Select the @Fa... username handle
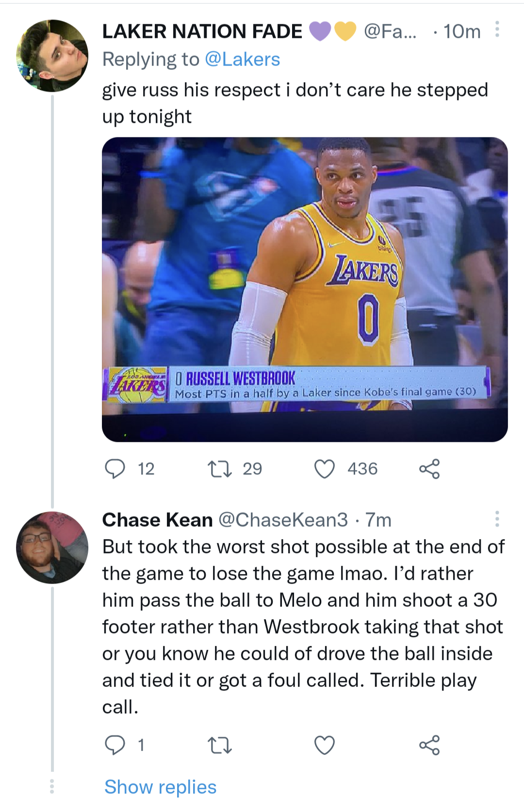This screenshot has width=524, height=812. (x=391, y=31)
